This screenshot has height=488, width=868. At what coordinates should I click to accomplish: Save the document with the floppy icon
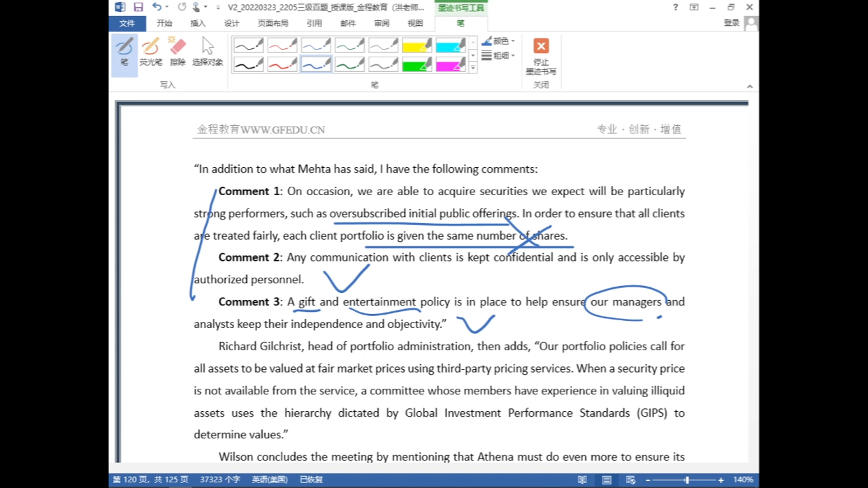pyautogui.click(x=138, y=7)
